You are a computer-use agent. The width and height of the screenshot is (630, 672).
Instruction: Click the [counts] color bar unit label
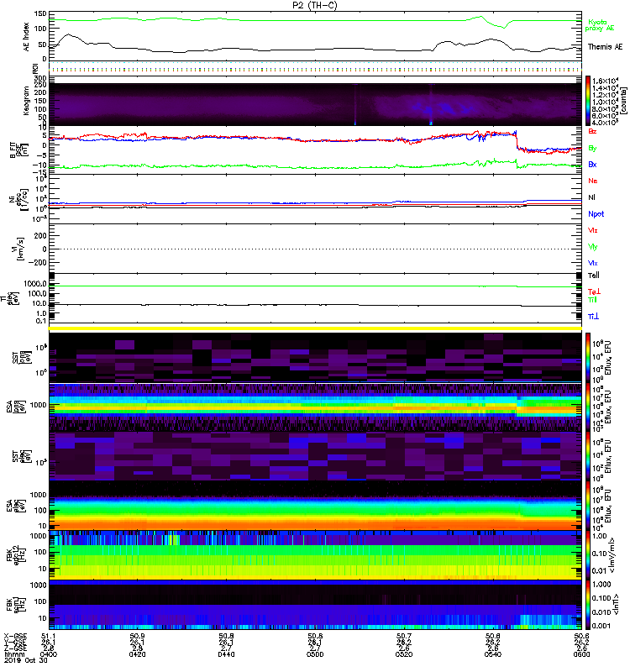pos(623,101)
